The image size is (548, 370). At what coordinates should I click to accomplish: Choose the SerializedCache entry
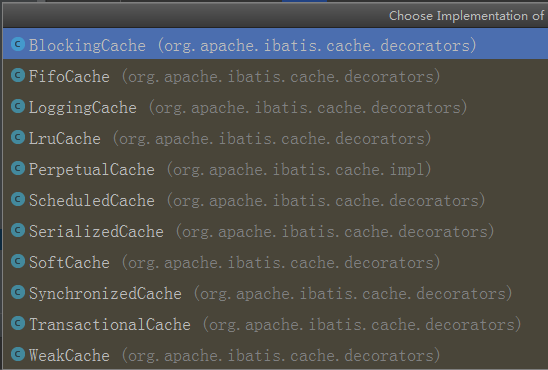(x=275, y=230)
